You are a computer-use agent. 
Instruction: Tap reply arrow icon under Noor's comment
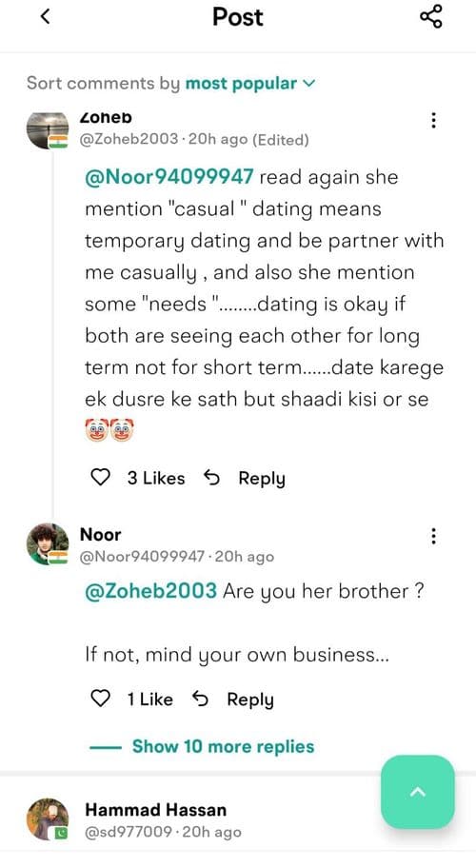(200, 699)
